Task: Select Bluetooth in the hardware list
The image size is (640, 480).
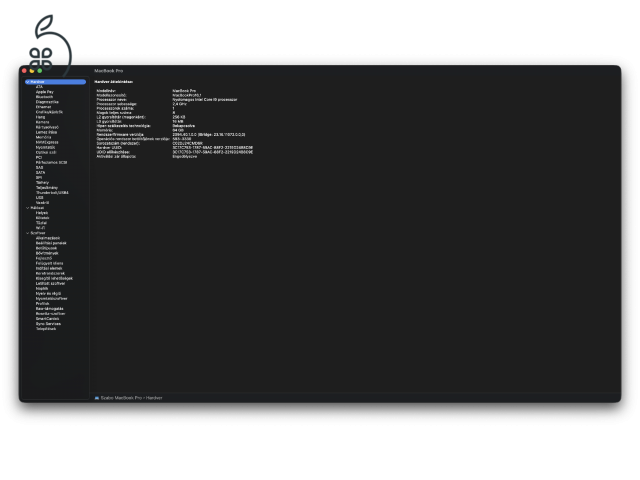Action: coord(46,96)
